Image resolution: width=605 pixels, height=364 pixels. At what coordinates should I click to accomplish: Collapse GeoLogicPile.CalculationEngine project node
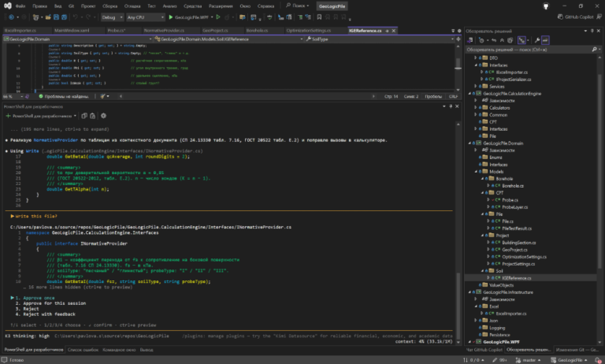pos(470,94)
